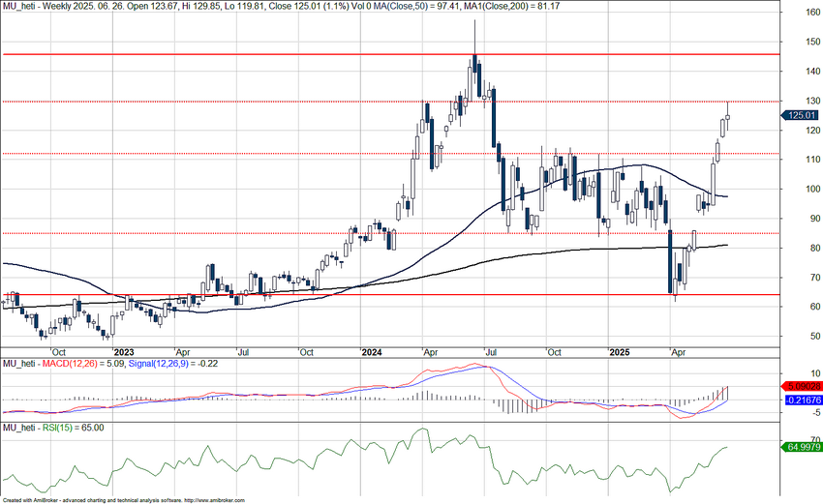823x504 pixels.
Task: Click the latest weekly candle near 125
Action: 727,117
